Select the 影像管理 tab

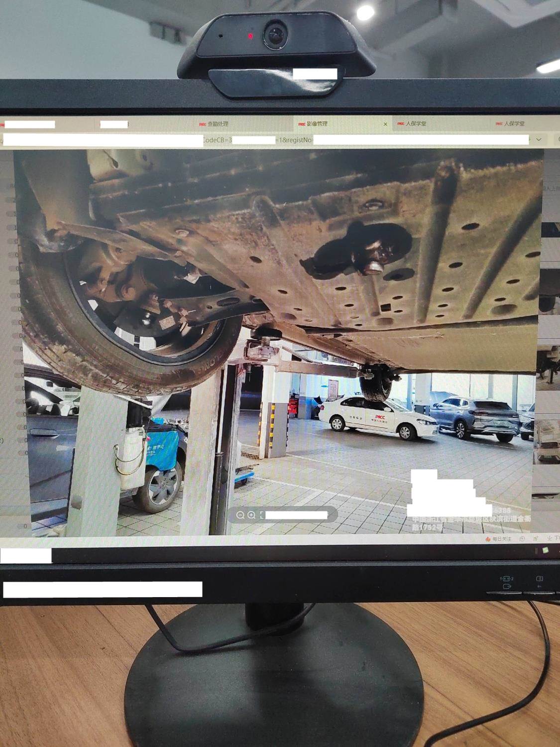tap(317, 124)
